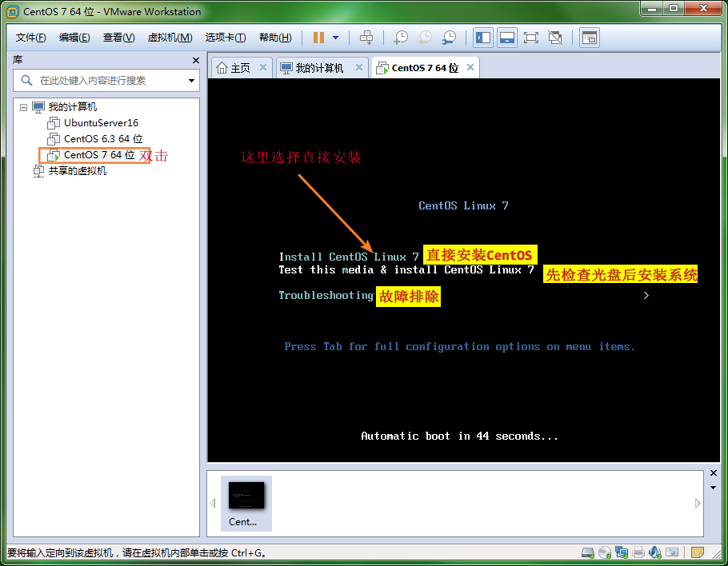Close the 库 library panel
The image size is (728, 566).
(x=196, y=60)
